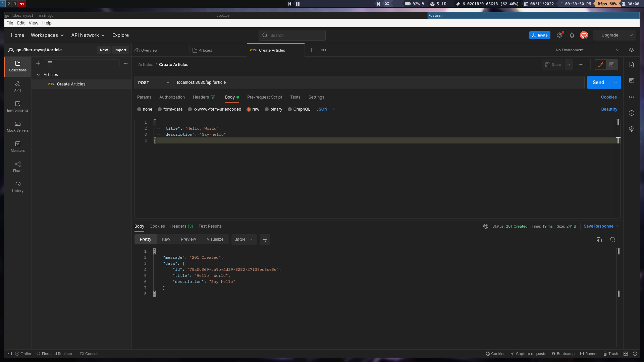644x362 pixels.
Task: Open the response Test Results tab
Action: pyautogui.click(x=210, y=226)
